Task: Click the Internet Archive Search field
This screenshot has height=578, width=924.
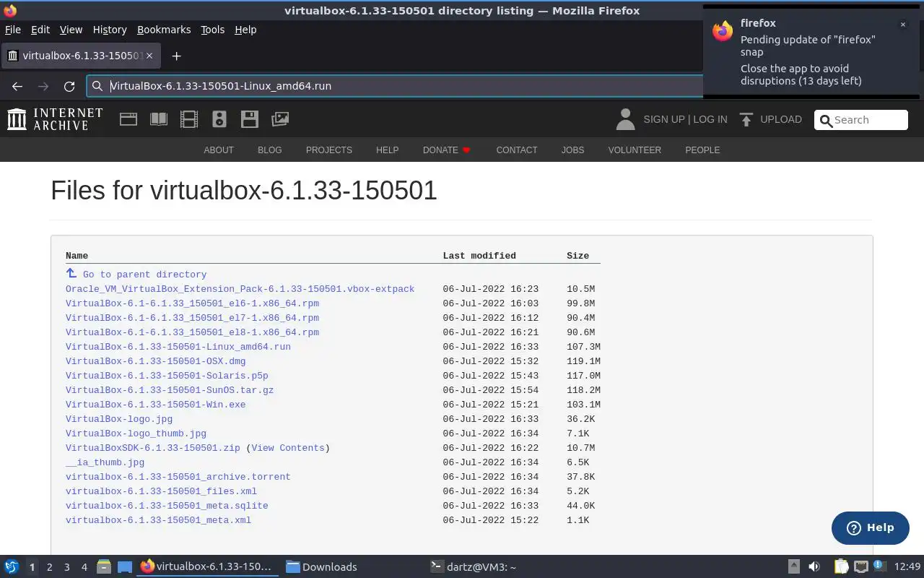Action: pyautogui.click(x=861, y=120)
